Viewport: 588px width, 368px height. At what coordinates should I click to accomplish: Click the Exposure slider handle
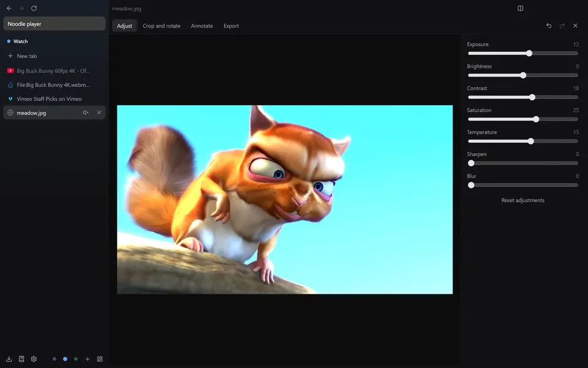pyautogui.click(x=529, y=53)
